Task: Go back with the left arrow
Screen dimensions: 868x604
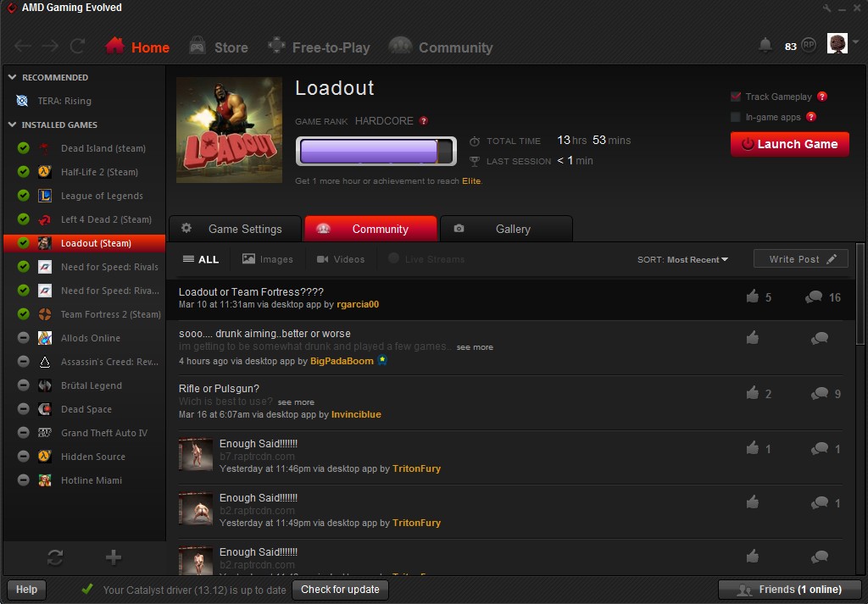Action: pos(22,47)
